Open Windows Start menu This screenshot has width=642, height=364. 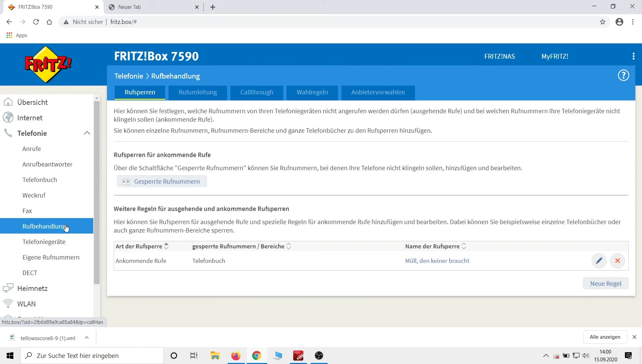click(10, 356)
